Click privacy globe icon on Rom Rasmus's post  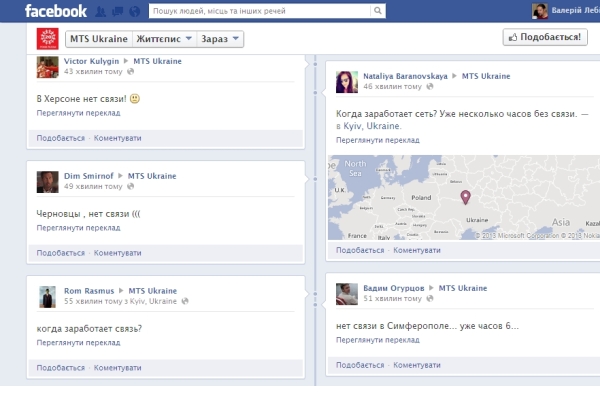[x=185, y=301]
